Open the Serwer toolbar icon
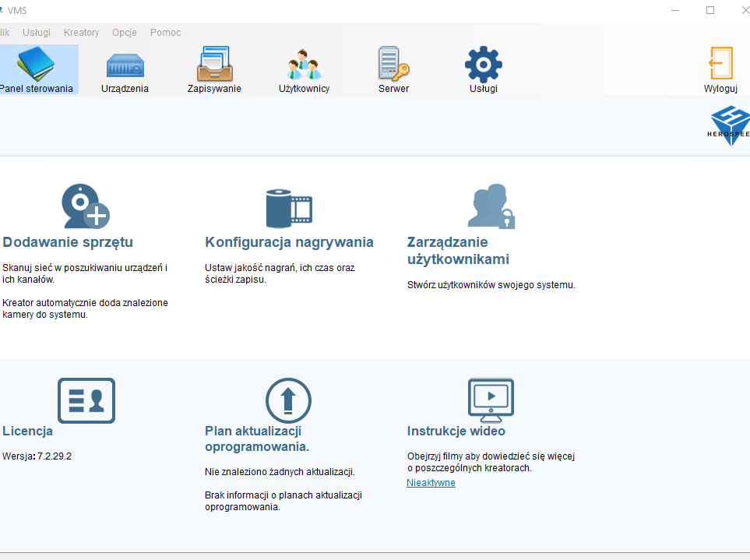750x560 pixels. click(x=393, y=66)
